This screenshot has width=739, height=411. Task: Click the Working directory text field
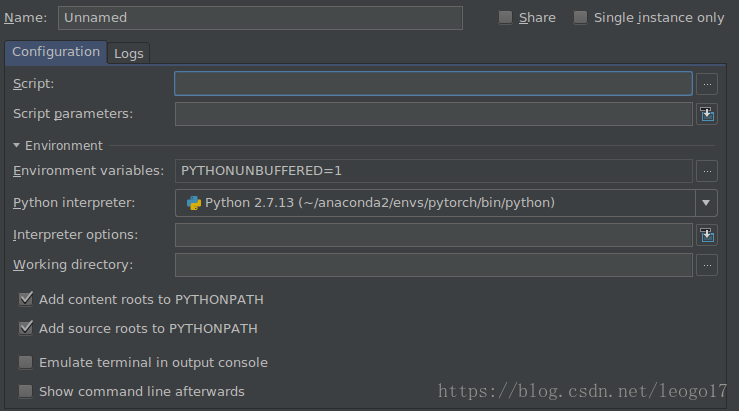pyautogui.click(x=434, y=265)
